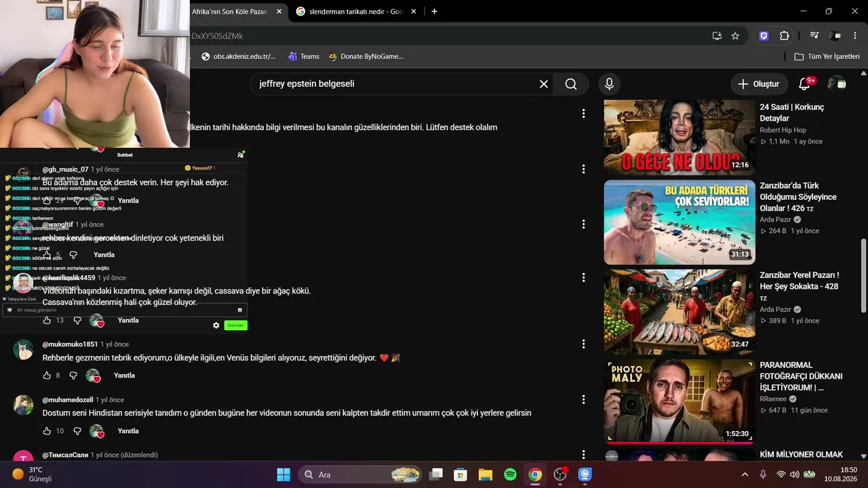Click the YouTube search magnifier button
Screen dimensions: 868x488
tap(571, 84)
